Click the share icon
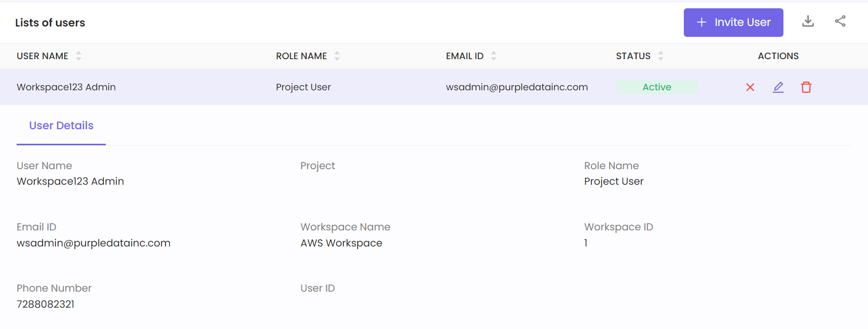This screenshot has width=868, height=329. pyautogui.click(x=840, y=21)
